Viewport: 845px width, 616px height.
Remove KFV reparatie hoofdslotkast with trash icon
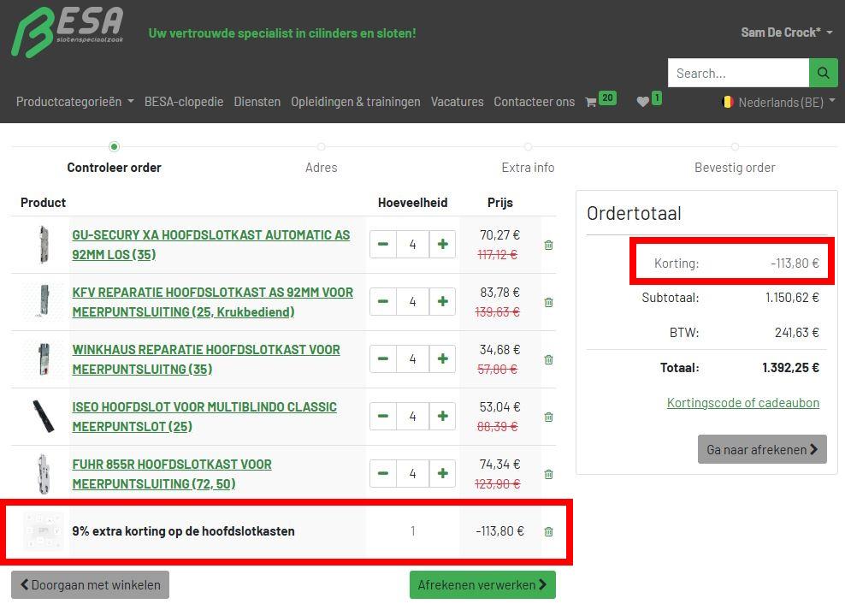coord(548,303)
